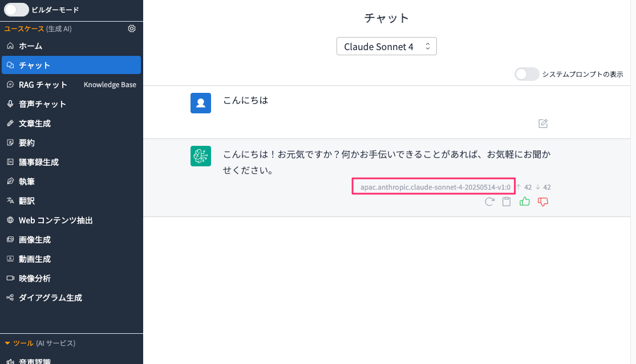Open the Claude Sonnet 4 model dropdown
Image resolution: width=636 pixels, height=364 pixels.
386,46
